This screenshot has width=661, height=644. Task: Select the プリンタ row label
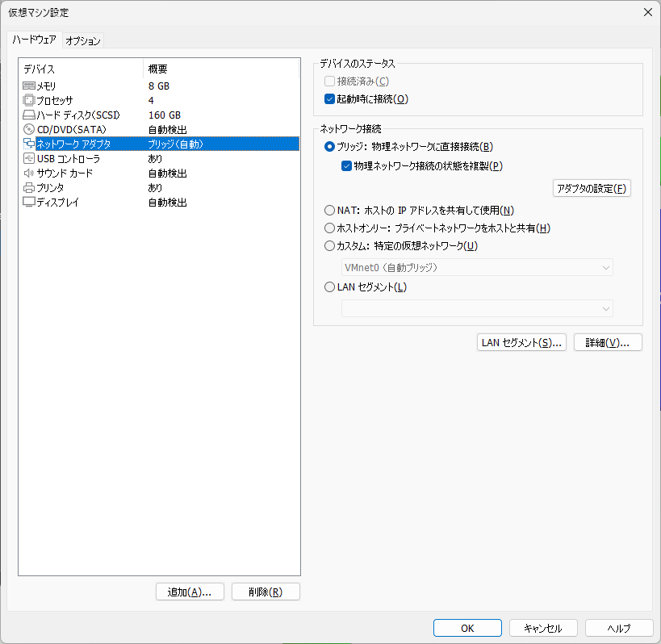click(x=50, y=187)
